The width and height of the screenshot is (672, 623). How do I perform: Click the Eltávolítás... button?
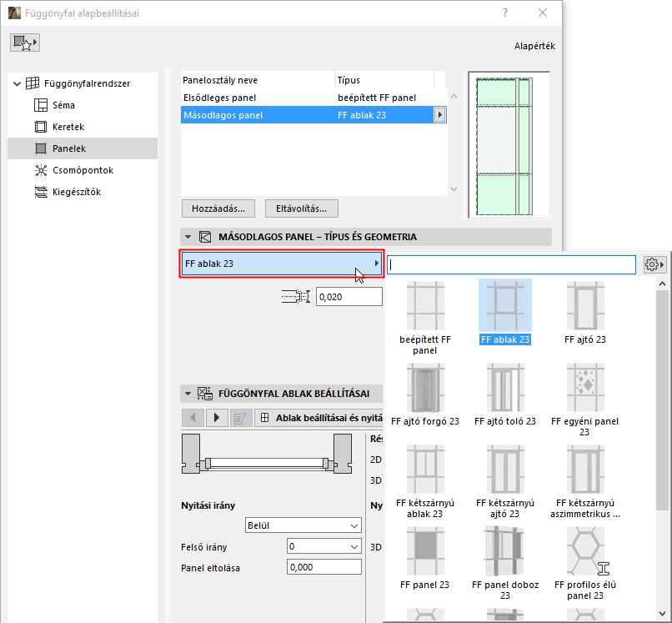point(301,209)
